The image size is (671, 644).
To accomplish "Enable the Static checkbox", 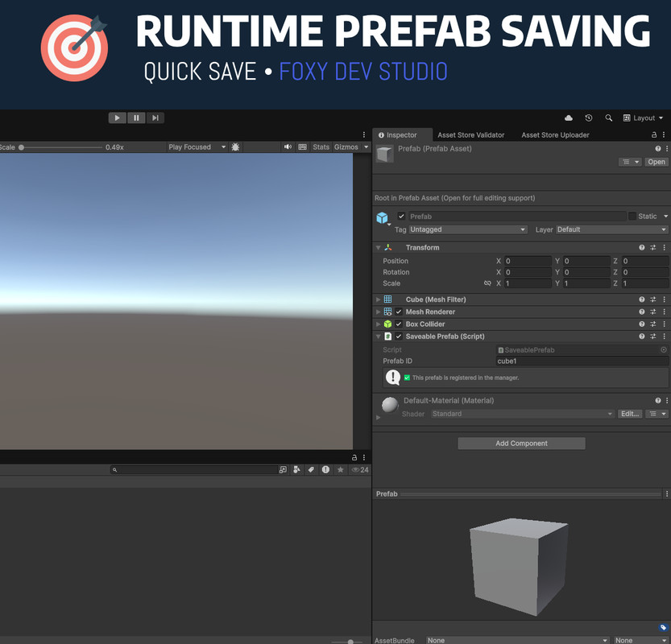I will [x=632, y=217].
